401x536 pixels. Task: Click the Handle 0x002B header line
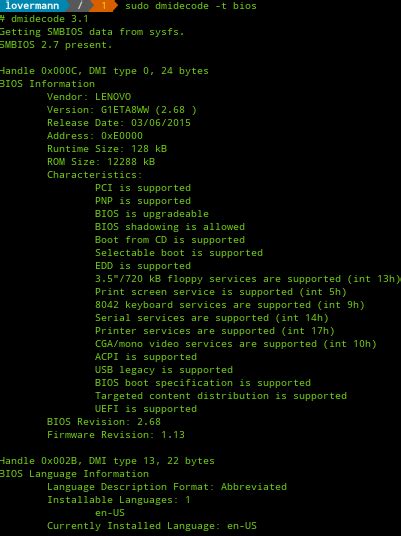[x=107, y=460]
